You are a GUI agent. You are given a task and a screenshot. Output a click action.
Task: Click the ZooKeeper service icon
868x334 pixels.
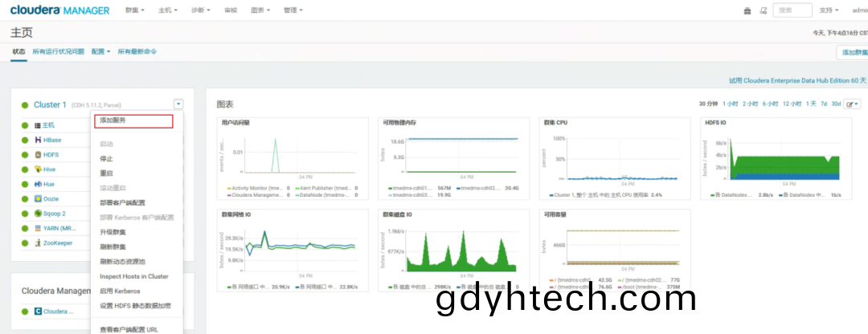pyautogui.click(x=39, y=242)
